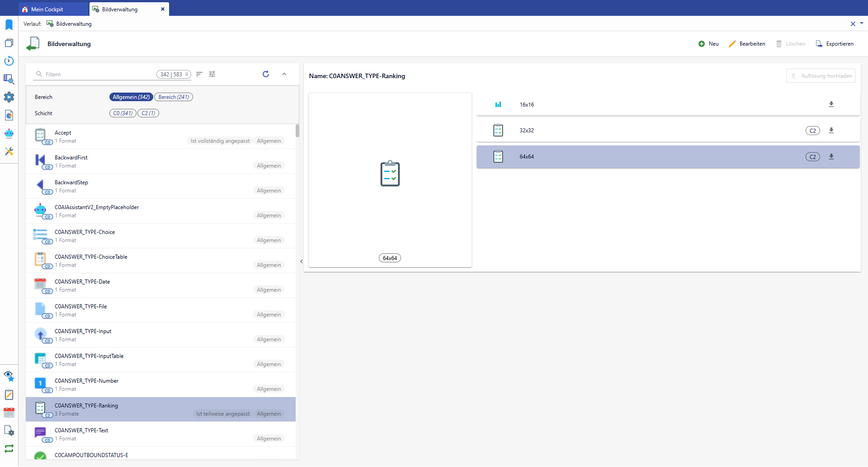Viewport: 868px width, 467px height.
Task: Open the robot assistant sidebar icon
Action: click(x=9, y=133)
